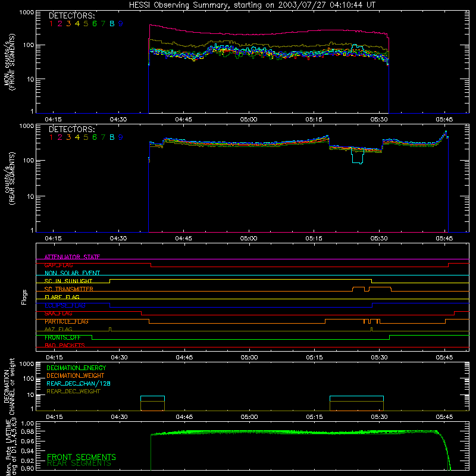This screenshot has height=476, width=476.
Task: Click the counts/s (REAR SEGMENTS) axis label
Action: coord(9,178)
